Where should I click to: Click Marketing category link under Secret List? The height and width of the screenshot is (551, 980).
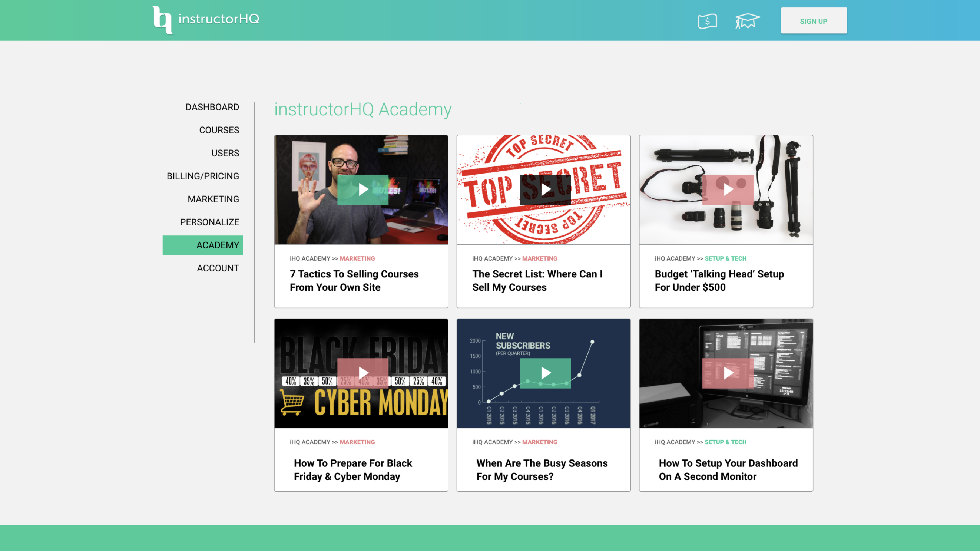[539, 258]
